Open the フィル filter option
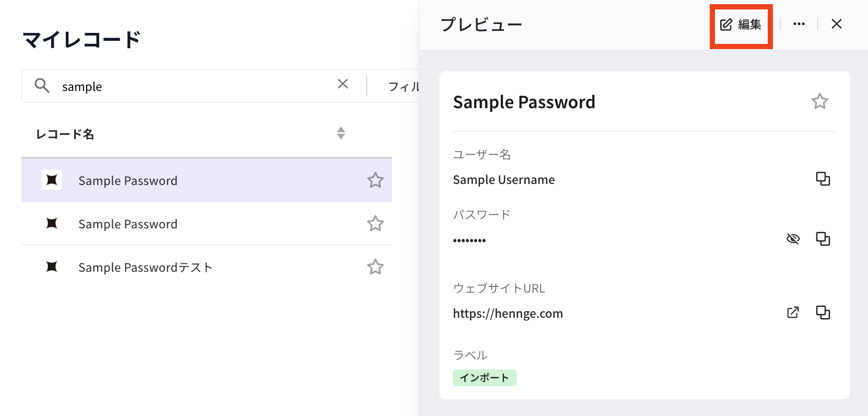The image size is (868, 416). pos(404,86)
